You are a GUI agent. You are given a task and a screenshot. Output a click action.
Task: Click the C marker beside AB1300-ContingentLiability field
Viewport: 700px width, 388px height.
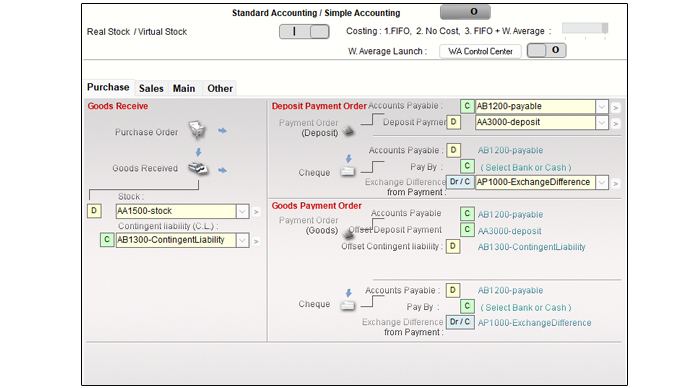click(x=107, y=240)
